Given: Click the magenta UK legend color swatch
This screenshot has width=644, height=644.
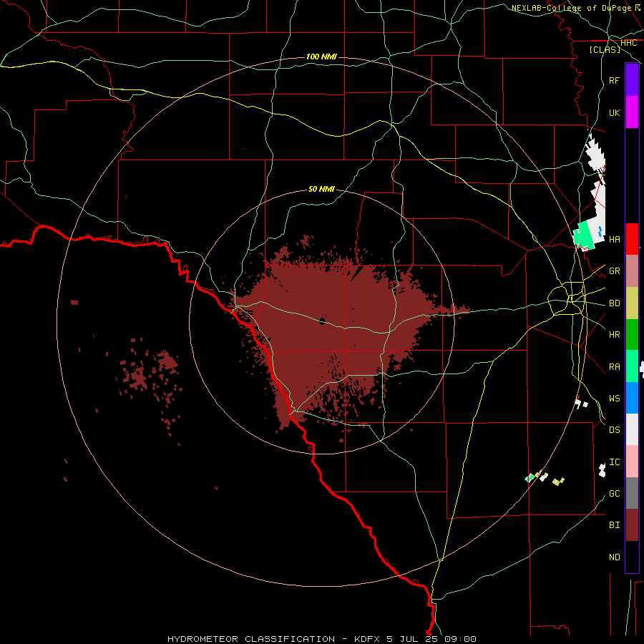Looking at the screenshot, I should pyautogui.click(x=632, y=112).
